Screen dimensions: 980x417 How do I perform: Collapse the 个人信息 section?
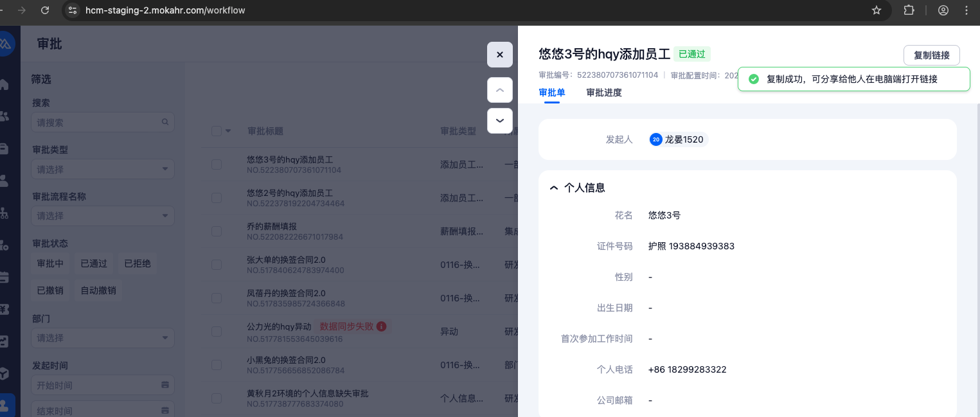click(553, 188)
